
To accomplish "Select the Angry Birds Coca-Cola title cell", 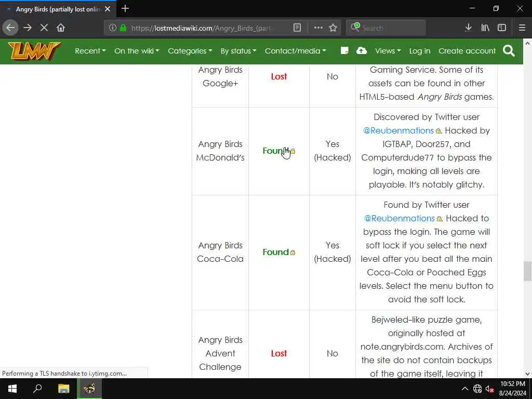I will 220,252.
